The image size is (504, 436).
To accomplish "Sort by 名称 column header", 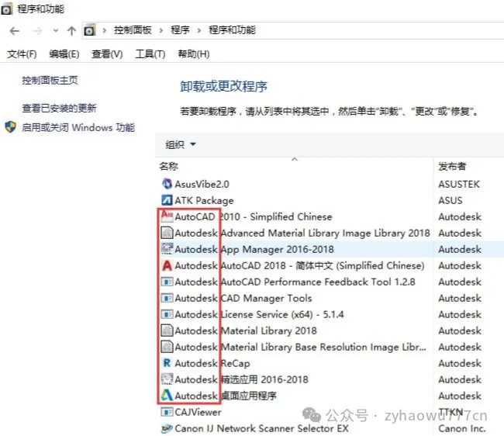I will click(x=168, y=166).
